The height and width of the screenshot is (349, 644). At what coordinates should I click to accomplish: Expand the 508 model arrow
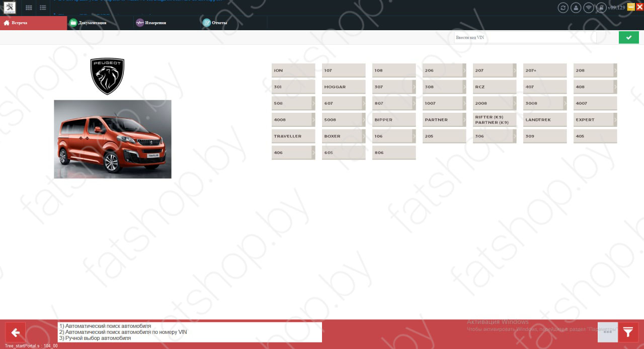tap(313, 103)
